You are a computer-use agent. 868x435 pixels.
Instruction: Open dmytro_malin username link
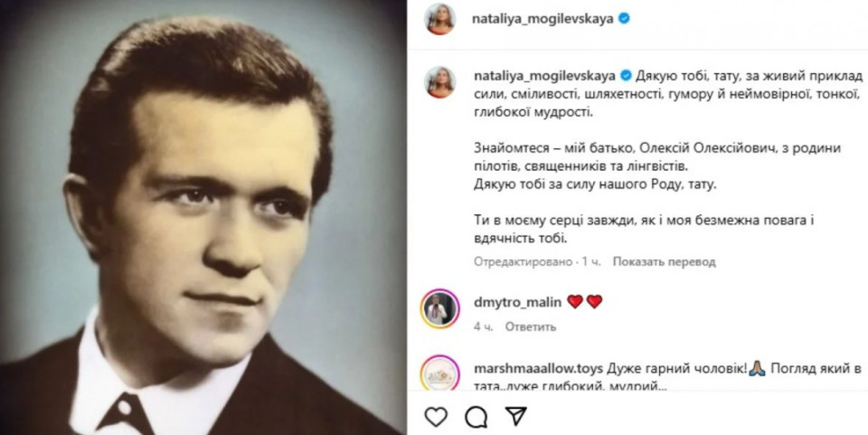517,302
